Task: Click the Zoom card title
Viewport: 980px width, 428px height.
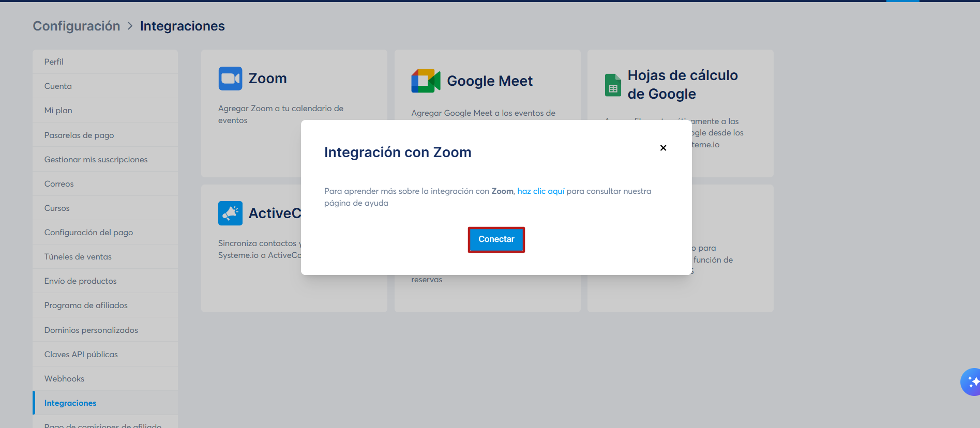Action: [267, 79]
